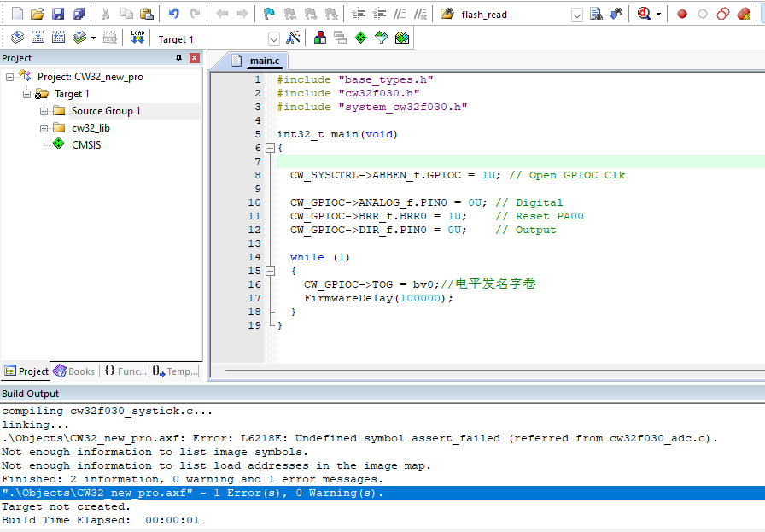
Task: Rebuild all target files
Action: click(59, 38)
